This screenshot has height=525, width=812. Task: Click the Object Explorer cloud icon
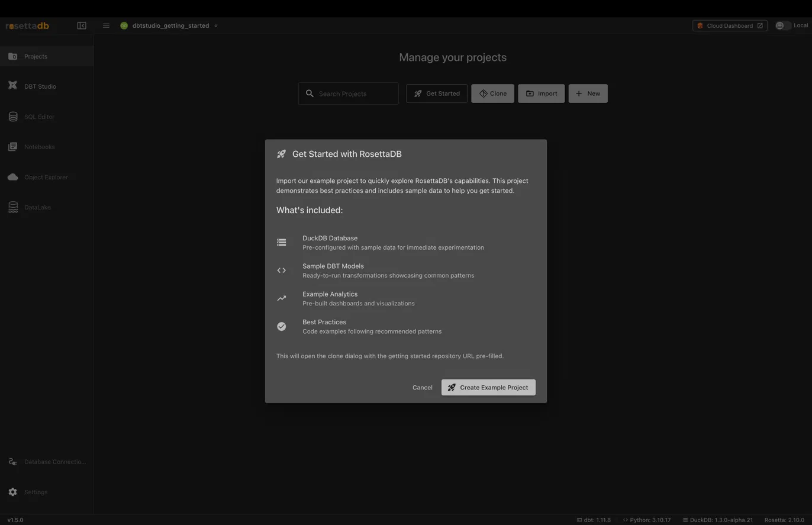click(x=12, y=177)
